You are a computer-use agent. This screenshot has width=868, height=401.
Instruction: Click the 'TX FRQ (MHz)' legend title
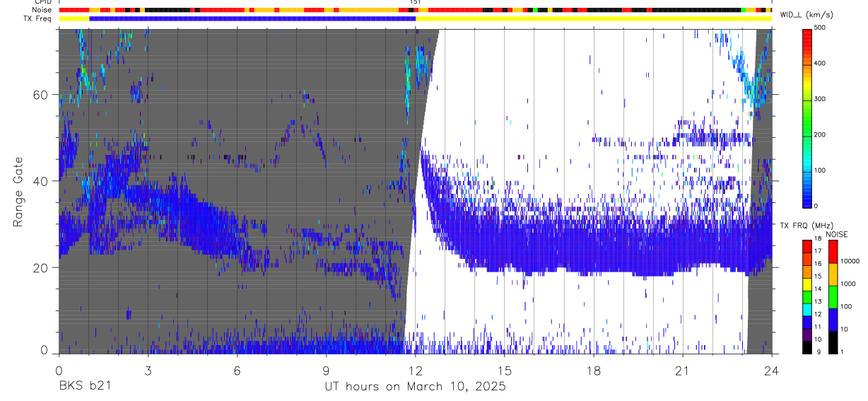807,226
